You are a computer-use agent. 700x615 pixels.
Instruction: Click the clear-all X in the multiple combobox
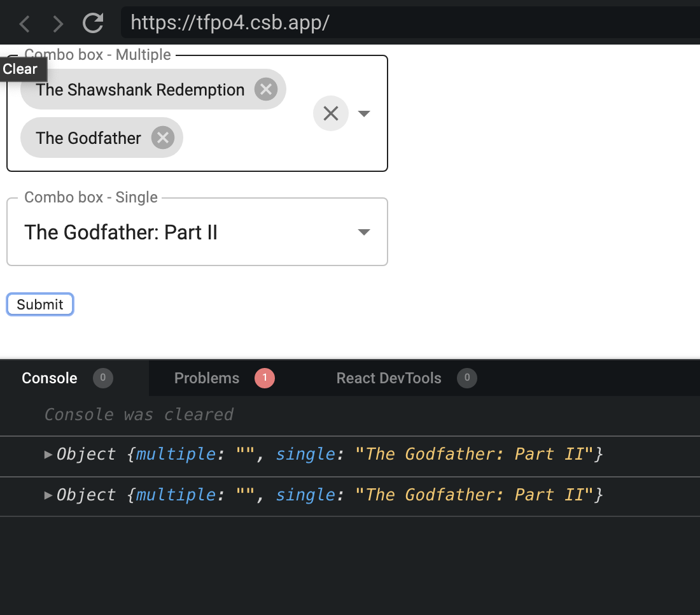330,113
